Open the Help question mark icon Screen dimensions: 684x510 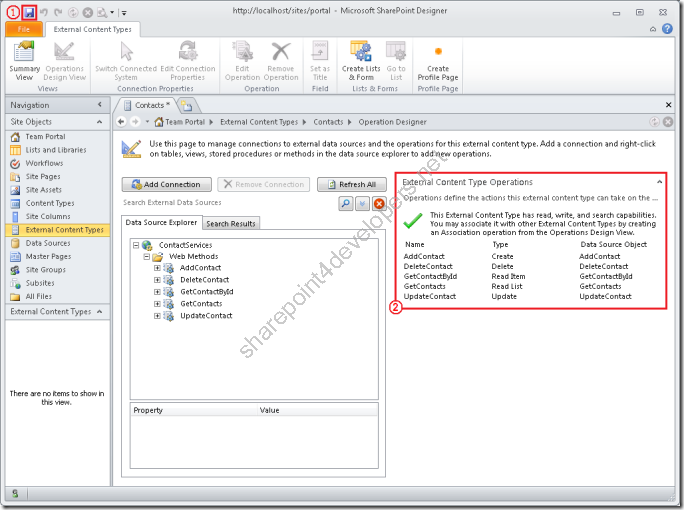pyautogui.click(x=667, y=29)
